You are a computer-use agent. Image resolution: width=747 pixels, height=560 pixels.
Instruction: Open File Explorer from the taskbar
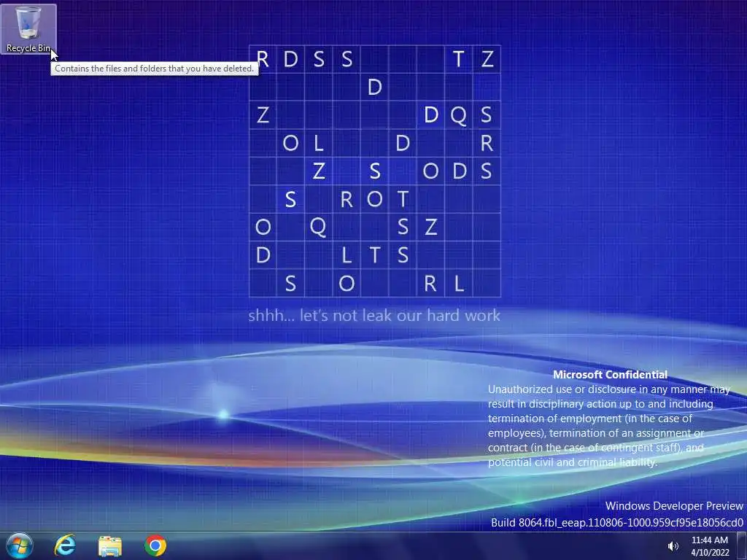[110, 545]
